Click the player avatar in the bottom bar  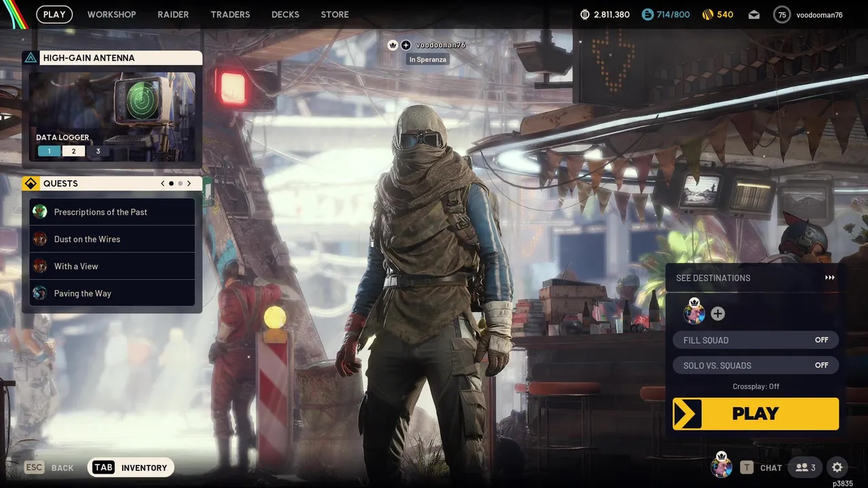722,467
